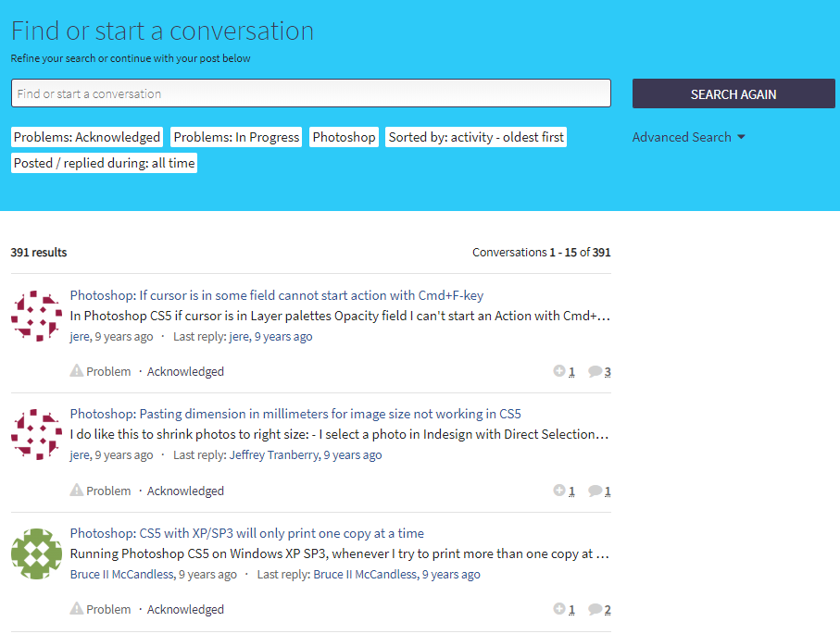Change the Posted / replied during: all time filter
The height and width of the screenshot is (634, 840).
[104, 163]
